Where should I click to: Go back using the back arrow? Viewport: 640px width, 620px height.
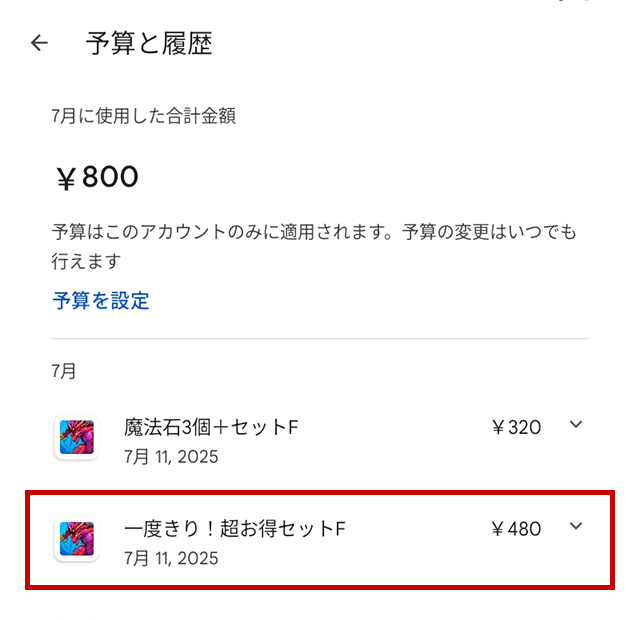click(x=40, y=43)
